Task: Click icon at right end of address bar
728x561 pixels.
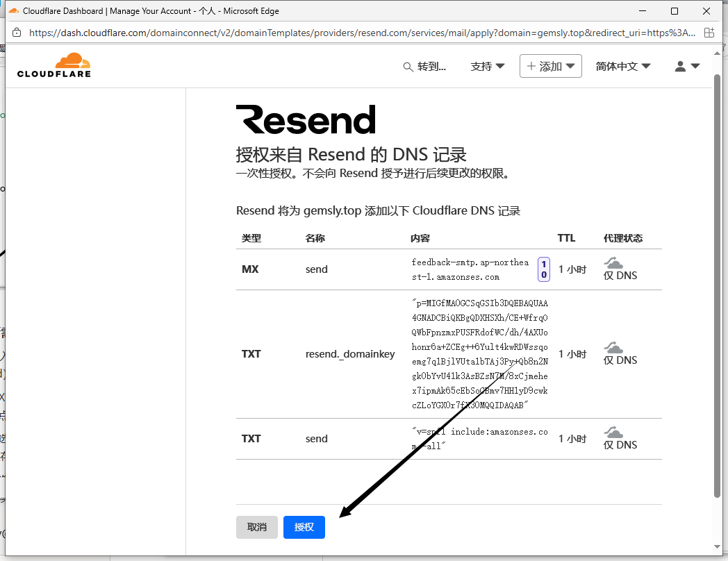Action: 709,33
